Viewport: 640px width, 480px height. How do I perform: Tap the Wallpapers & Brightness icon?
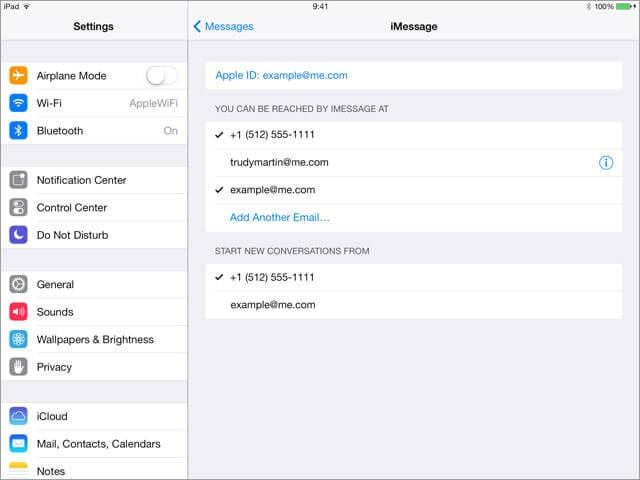point(18,339)
